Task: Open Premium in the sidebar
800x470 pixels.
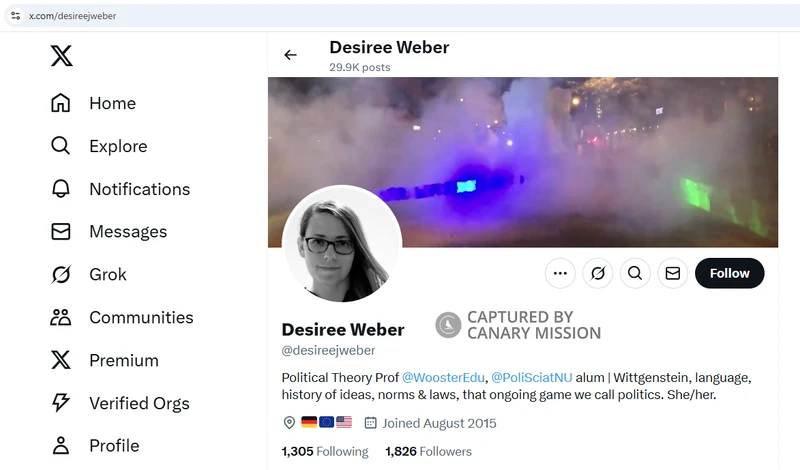Action: click(105, 360)
